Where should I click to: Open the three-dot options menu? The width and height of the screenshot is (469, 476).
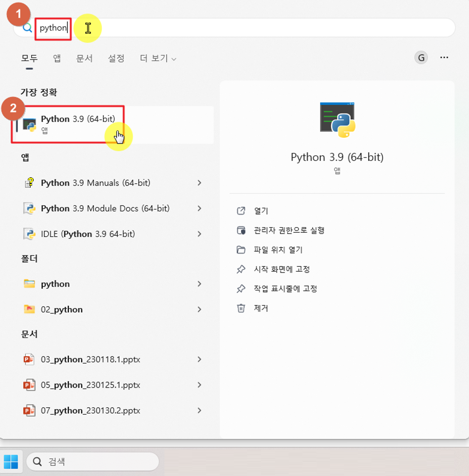[x=444, y=57]
